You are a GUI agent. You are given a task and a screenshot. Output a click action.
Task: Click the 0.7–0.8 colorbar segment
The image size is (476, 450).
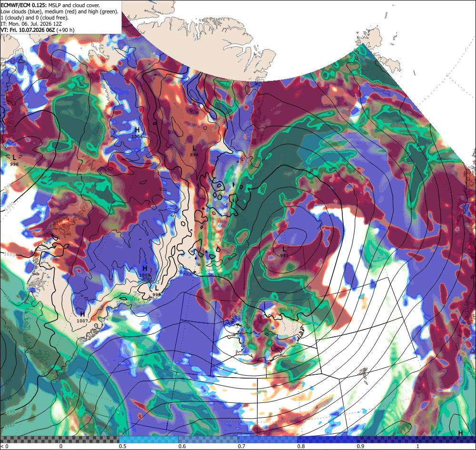click(268, 440)
